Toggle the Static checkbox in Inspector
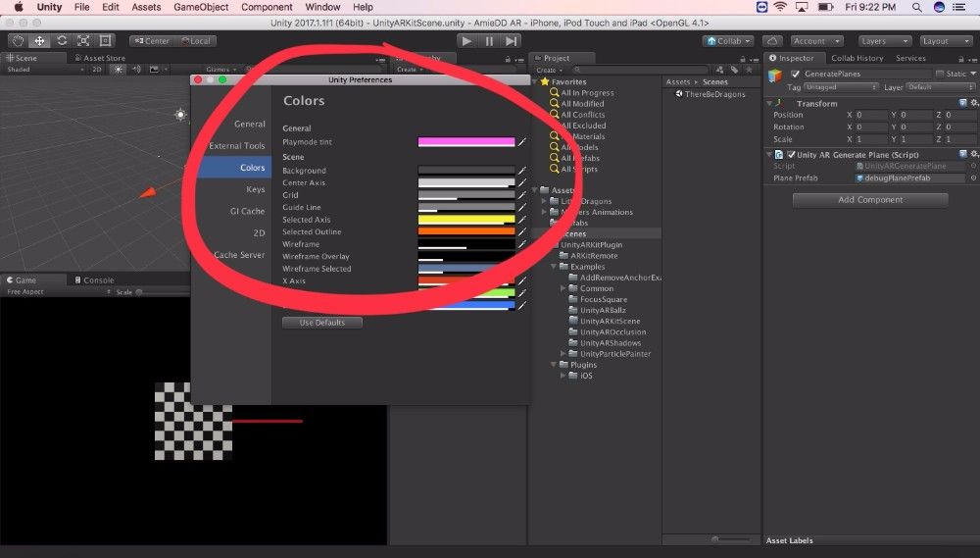 coord(940,74)
